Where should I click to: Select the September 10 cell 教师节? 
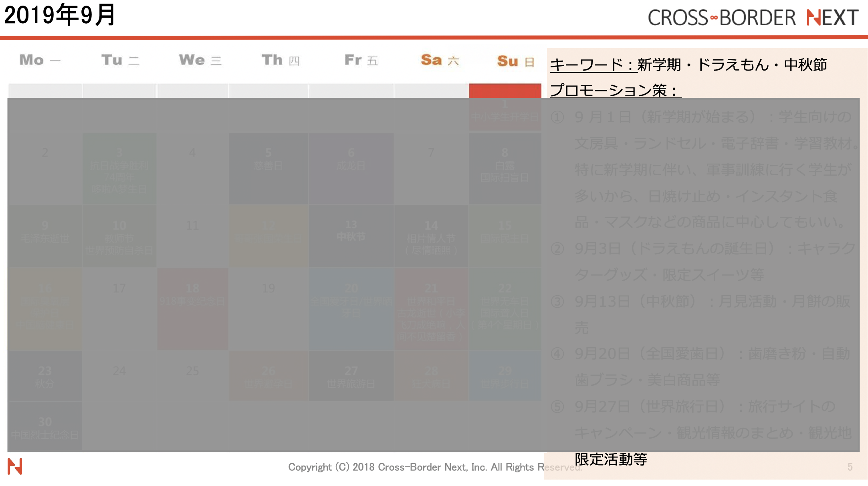(119, 236)
